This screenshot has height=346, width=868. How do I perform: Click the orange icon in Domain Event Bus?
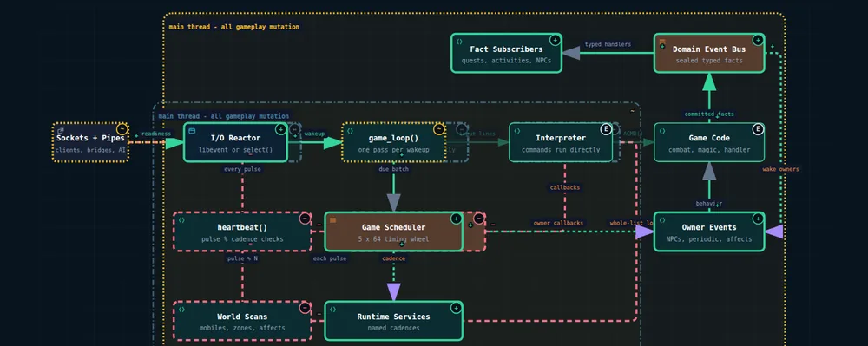pyautogui.click(x=662, y=42)
